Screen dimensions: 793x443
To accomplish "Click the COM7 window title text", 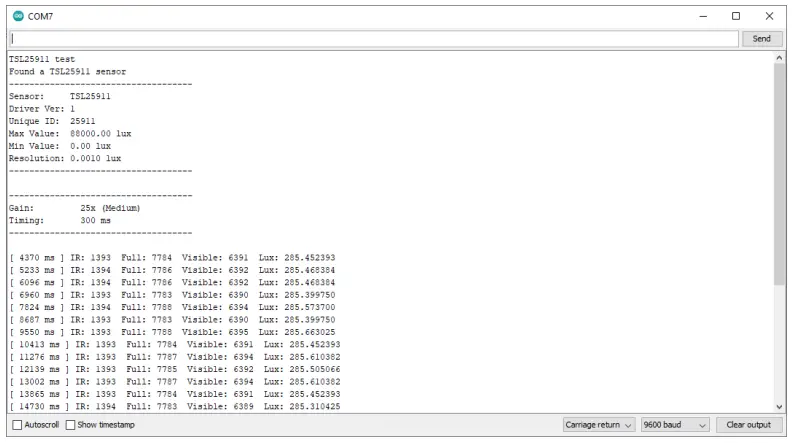I will point(40,16).
